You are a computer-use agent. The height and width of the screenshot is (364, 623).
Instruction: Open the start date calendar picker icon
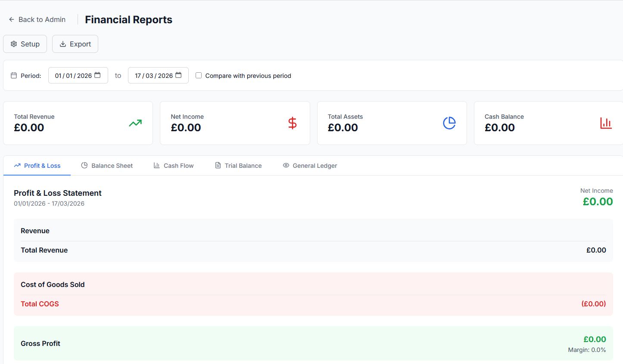97,75
